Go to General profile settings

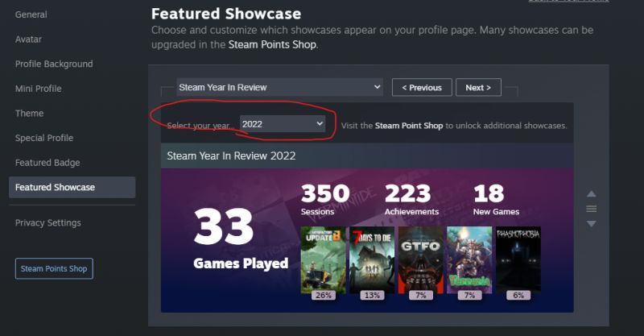(x=31, y=15)
